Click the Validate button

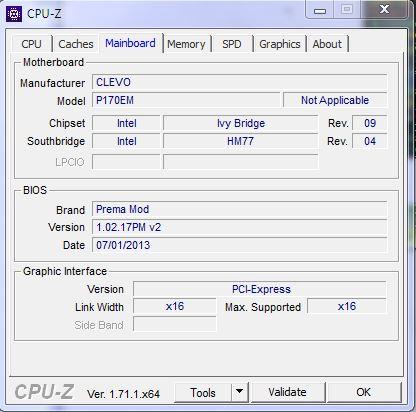(287, 392)
